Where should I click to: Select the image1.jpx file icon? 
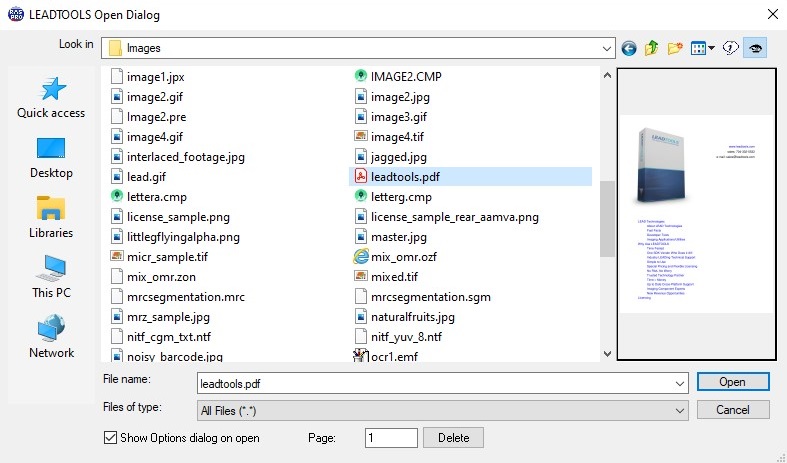pyautogui.click(x=116, y=76)
